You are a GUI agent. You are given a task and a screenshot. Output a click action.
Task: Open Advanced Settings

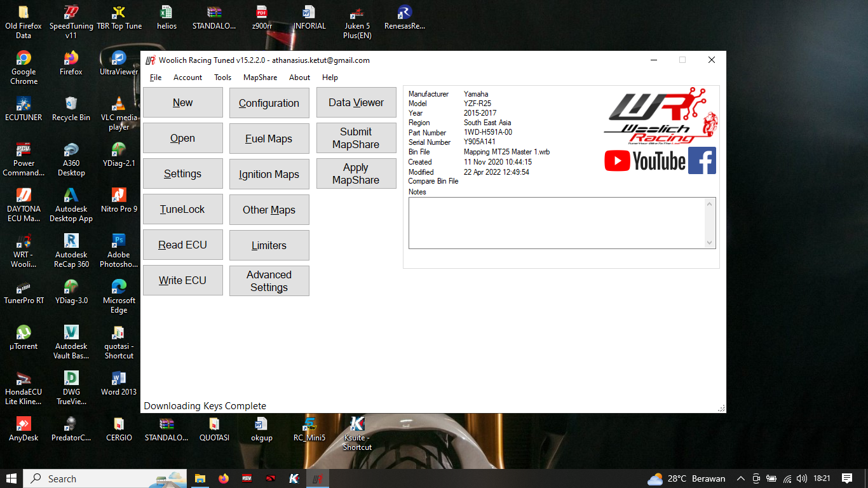coord(269,281)
